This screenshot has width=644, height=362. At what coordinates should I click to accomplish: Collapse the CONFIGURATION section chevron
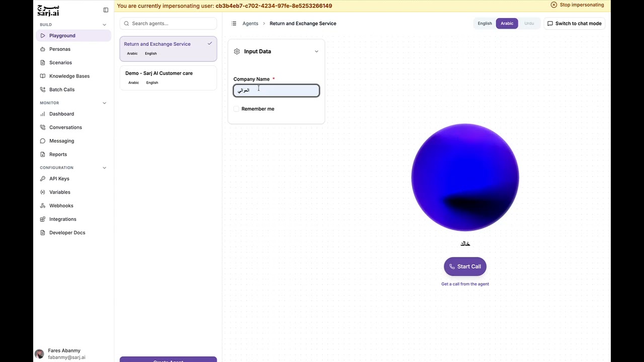point(105,168)
